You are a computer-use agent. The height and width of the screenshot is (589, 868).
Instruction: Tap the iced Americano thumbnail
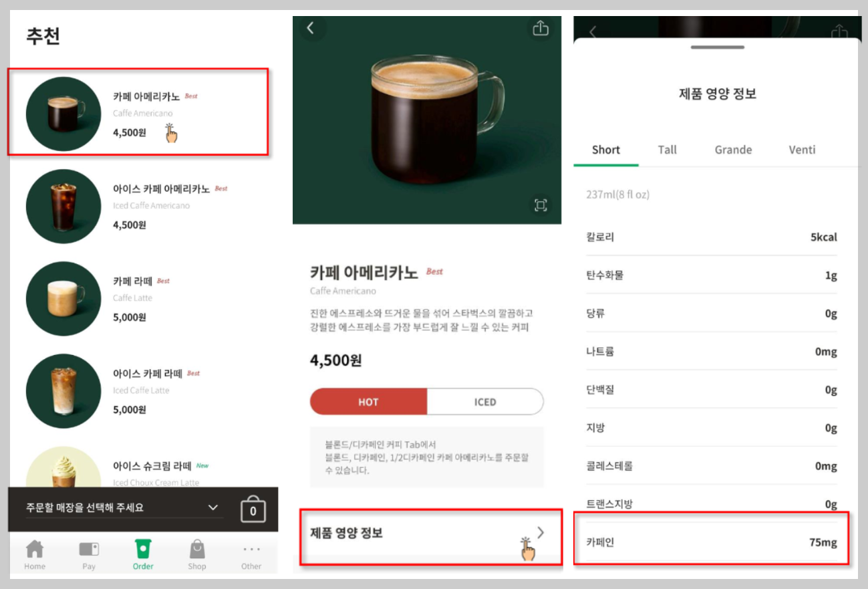click(x=63, y=206)
